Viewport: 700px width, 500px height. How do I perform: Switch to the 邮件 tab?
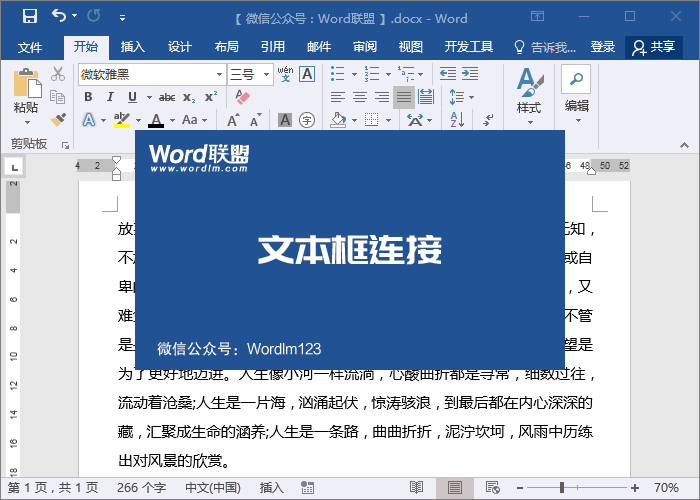319,47
